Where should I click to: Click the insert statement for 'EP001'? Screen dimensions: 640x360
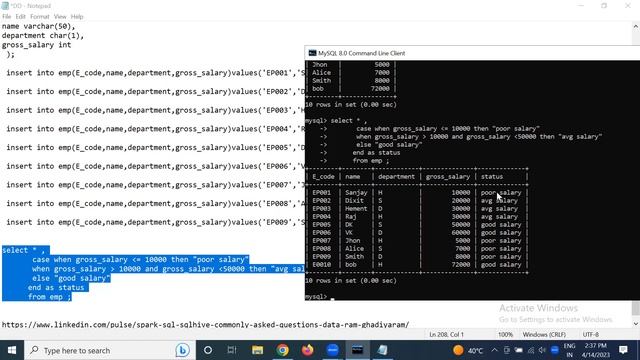pyautogui.click(x=156, y=73)
